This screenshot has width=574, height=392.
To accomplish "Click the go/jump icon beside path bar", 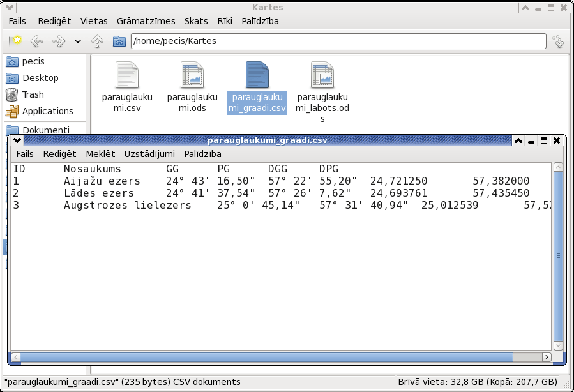I will tap(559, 41).
